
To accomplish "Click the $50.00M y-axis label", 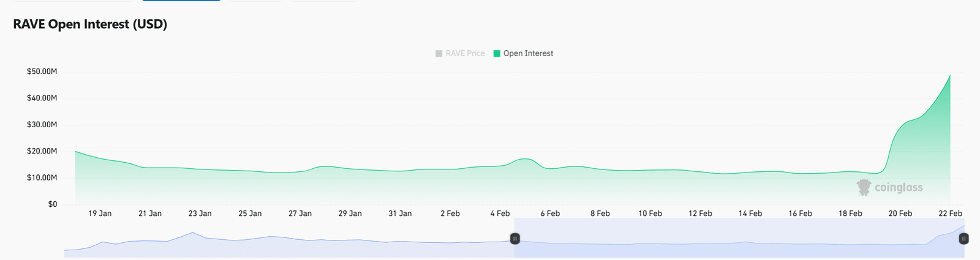I will [42, 72].
